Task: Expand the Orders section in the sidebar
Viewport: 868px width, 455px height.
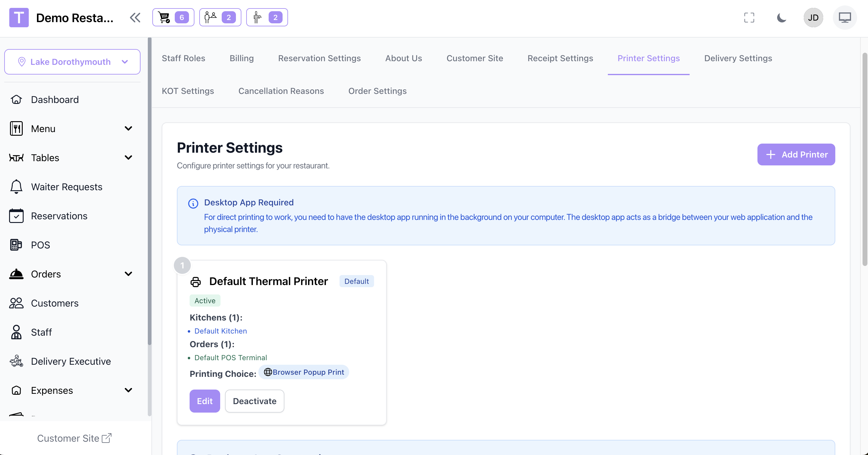Action: pos(128,274)
